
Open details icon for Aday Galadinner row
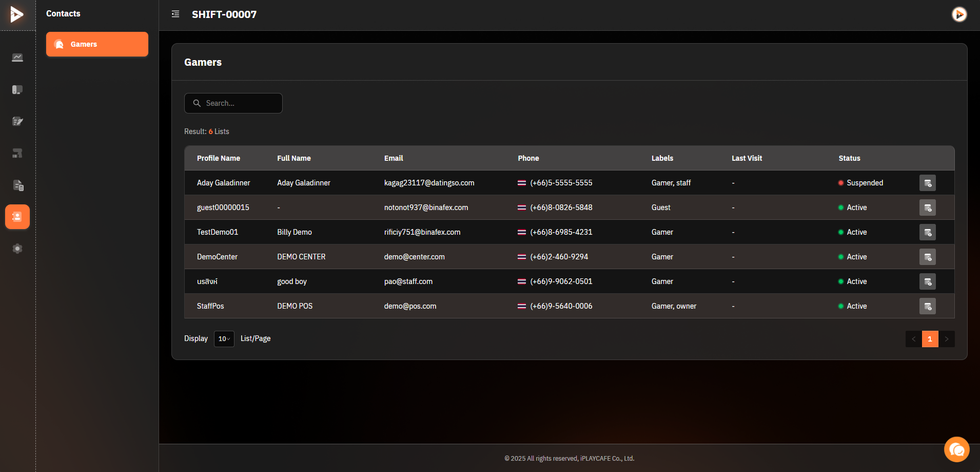[928, 183]
